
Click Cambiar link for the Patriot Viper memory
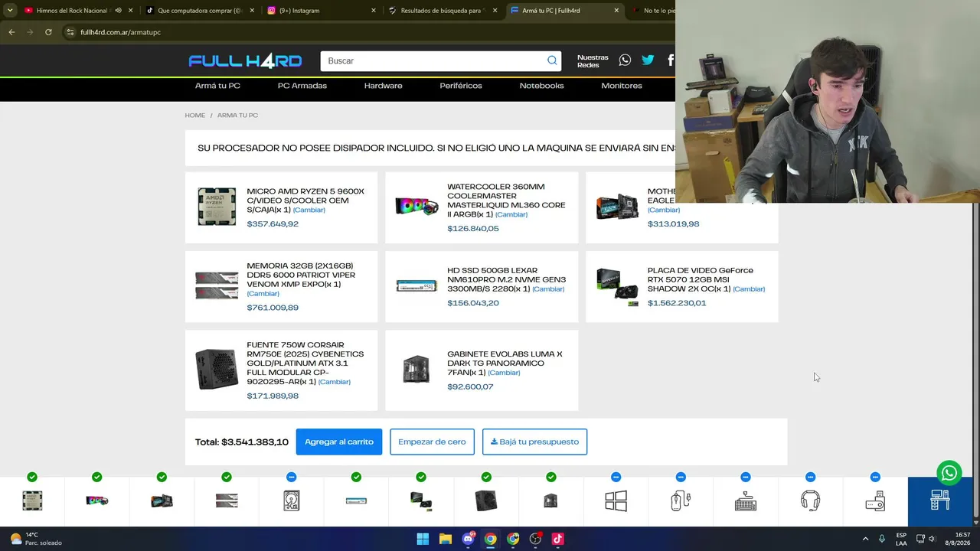point(263,294)
